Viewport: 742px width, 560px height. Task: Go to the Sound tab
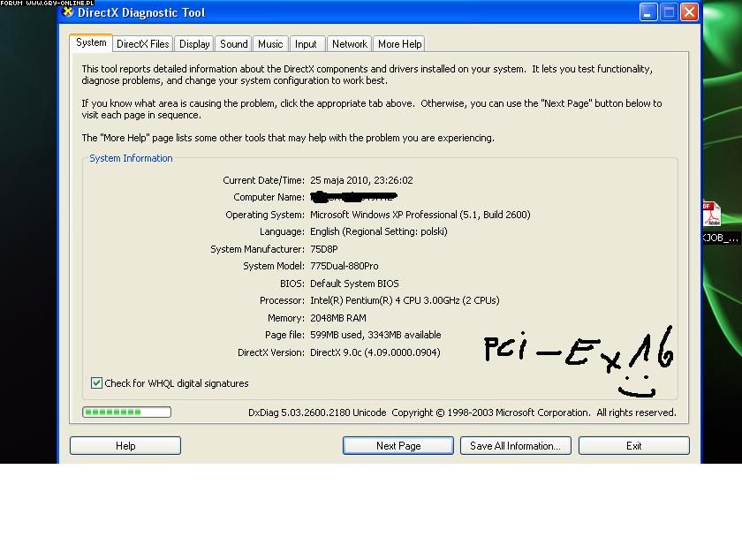pyautogui.click(x=233, y=44)
